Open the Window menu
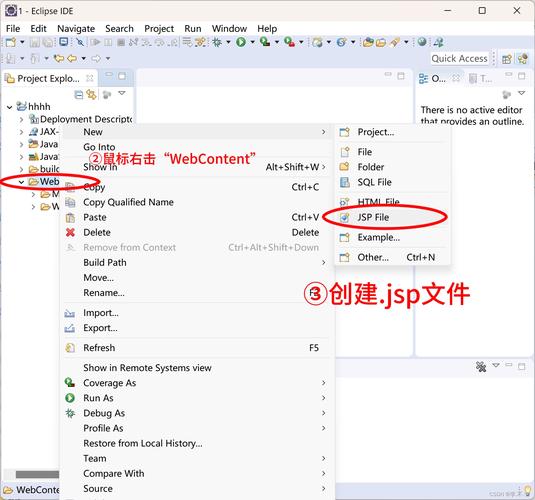 [229, 29]
